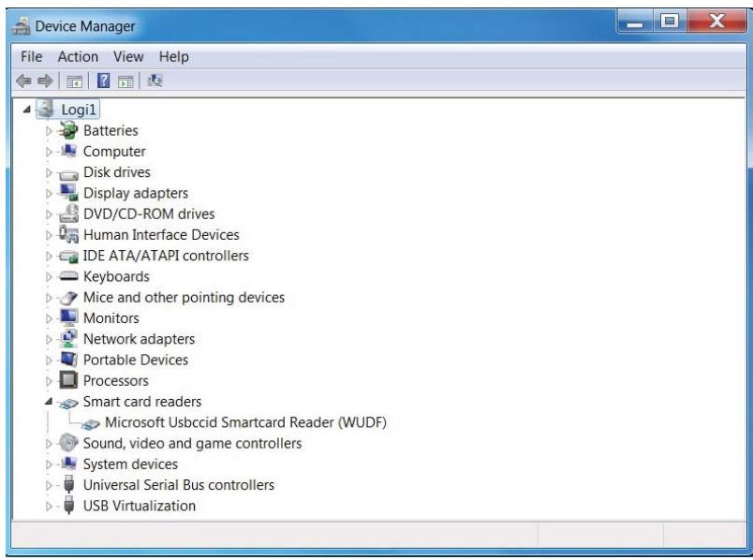Viewport: 753px width, 560px height.
Task: Open the File menu
Action: coord(31,57)
